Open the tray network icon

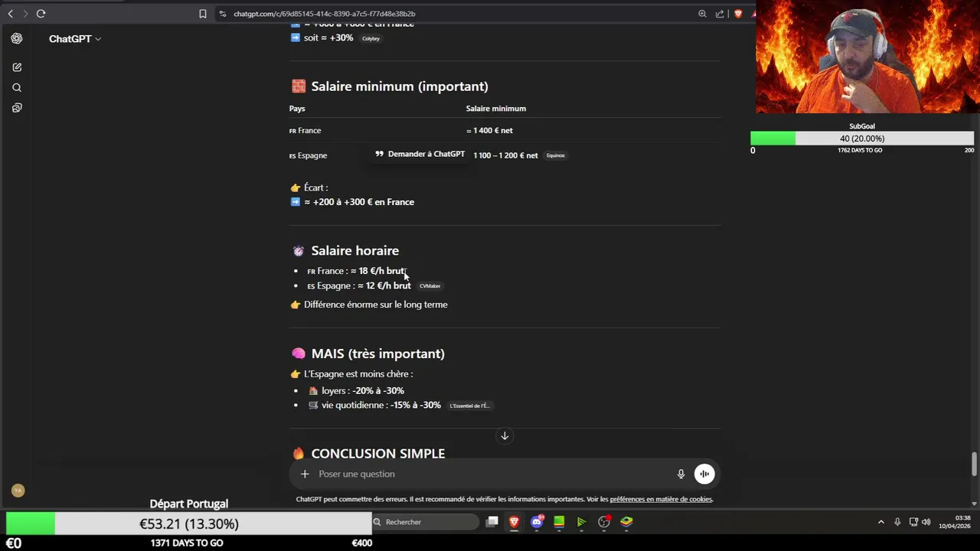(913, 522)
